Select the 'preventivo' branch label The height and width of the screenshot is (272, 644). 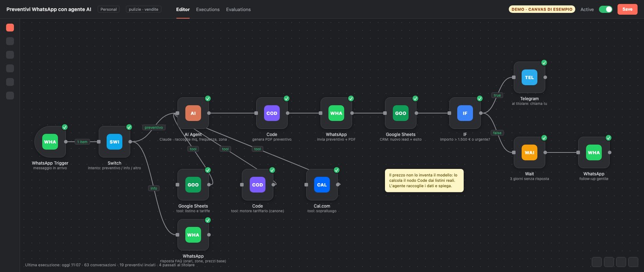tap(154, 127)
